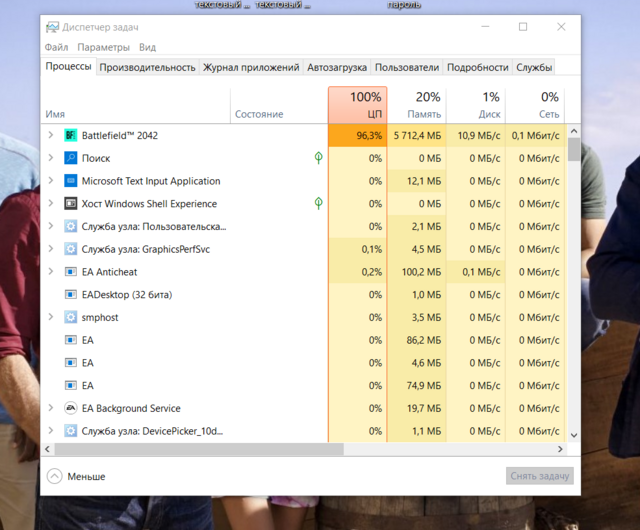
Task: Click the Battlefield 2042 process icon
Action: tap(71, 135)
